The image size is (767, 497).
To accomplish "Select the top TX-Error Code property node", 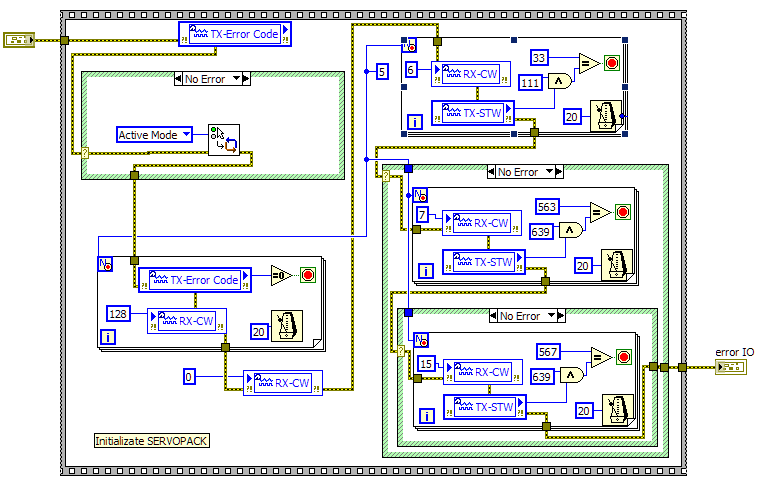I will [x=235, y=34].
